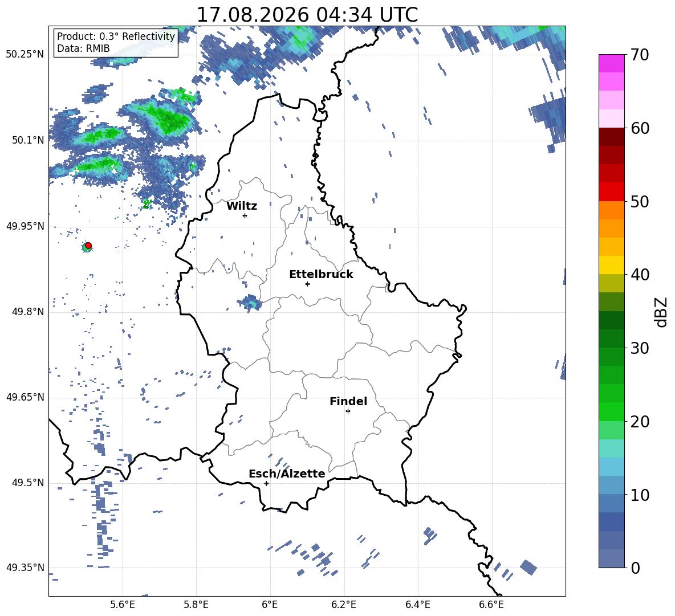Click the Product 0.3° Reflectivity info box
This screenshot has height=616, width=675.
coord(116,42)
